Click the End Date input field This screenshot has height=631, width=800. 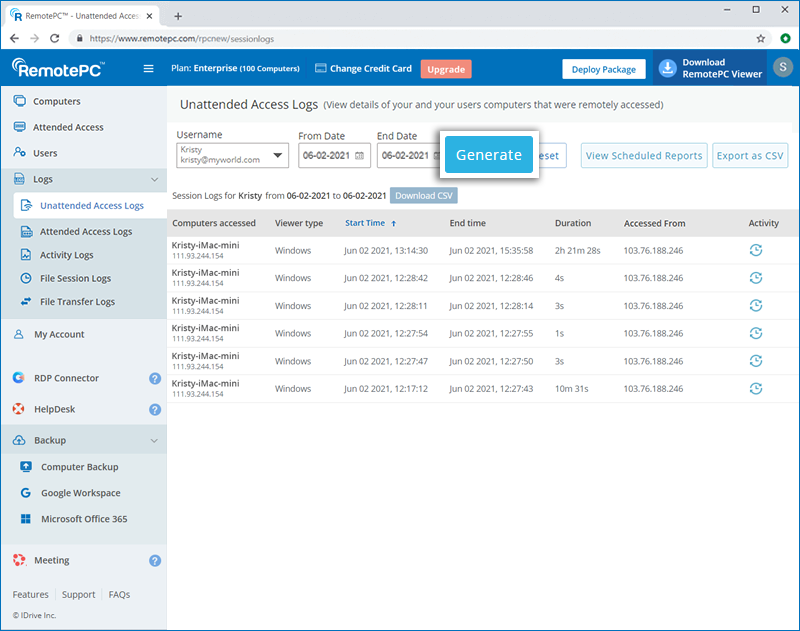pyautogui.click(x=404, y=156)
